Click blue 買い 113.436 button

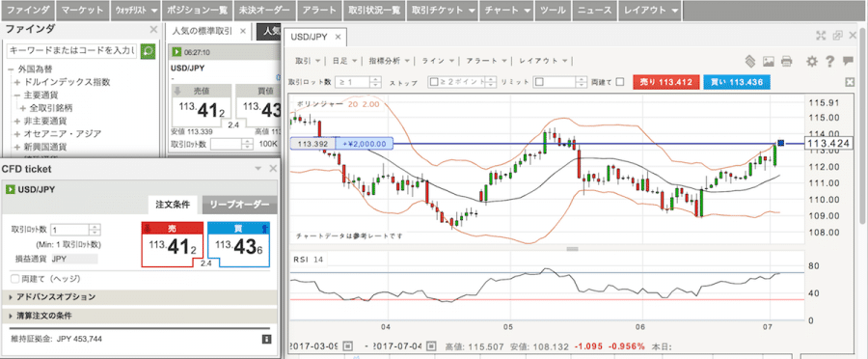(x=737, y=82)
